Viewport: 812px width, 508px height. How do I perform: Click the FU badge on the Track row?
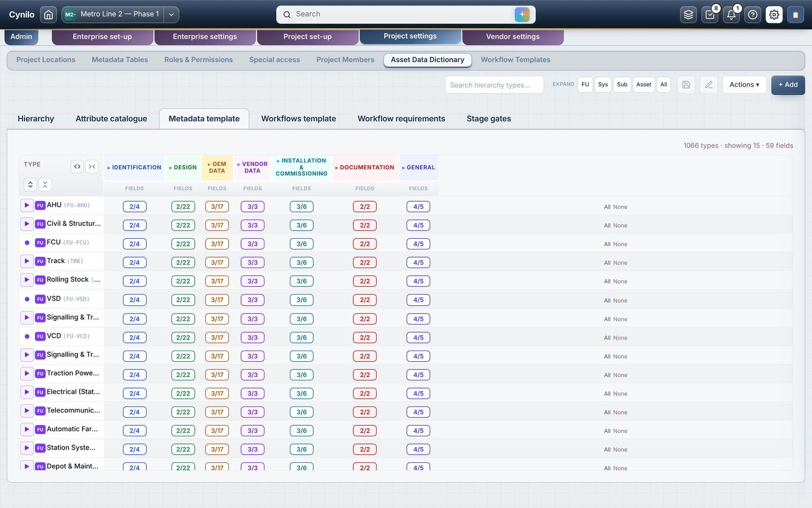40,261
